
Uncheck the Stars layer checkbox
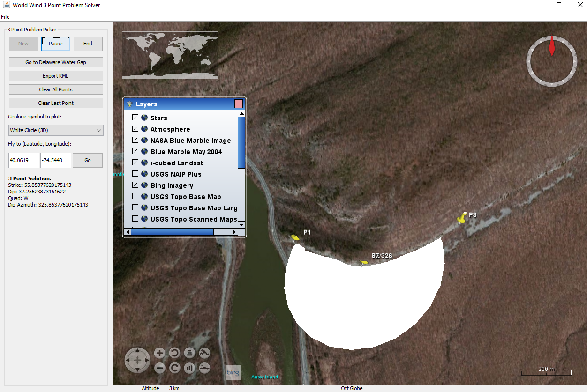(135, 118)
